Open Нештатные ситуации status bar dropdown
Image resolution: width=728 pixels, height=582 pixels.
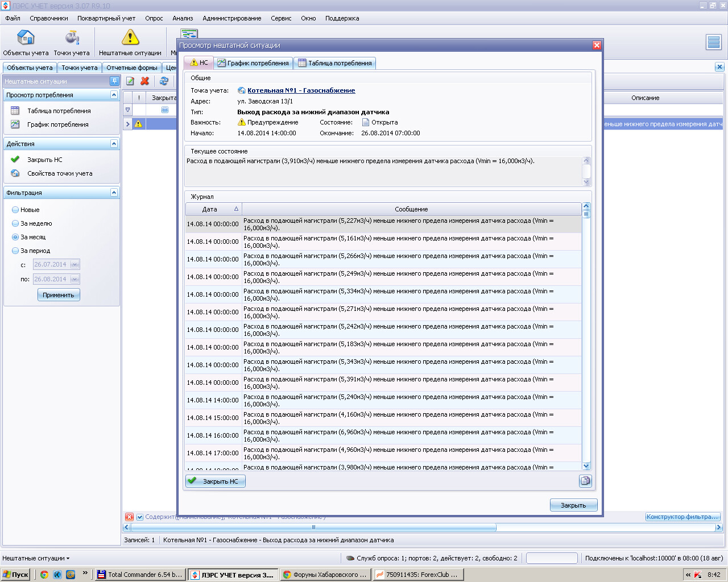36,558
